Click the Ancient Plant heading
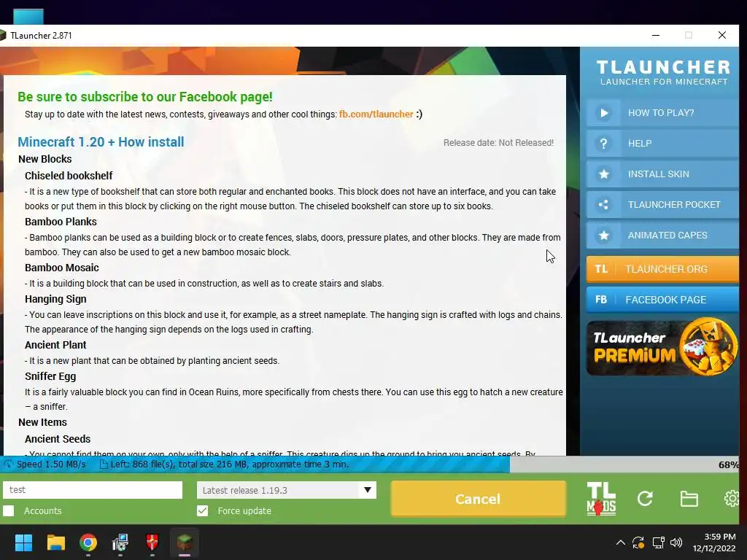 coord(55,345)
